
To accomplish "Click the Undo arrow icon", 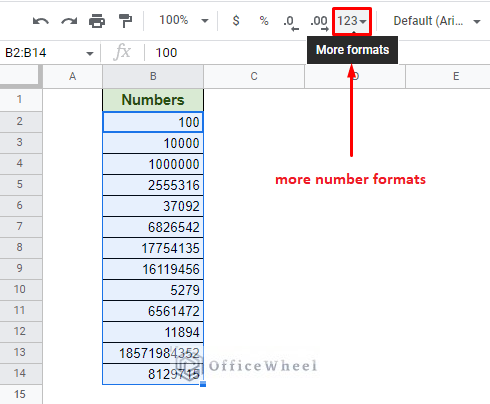I will pos(41,21).
